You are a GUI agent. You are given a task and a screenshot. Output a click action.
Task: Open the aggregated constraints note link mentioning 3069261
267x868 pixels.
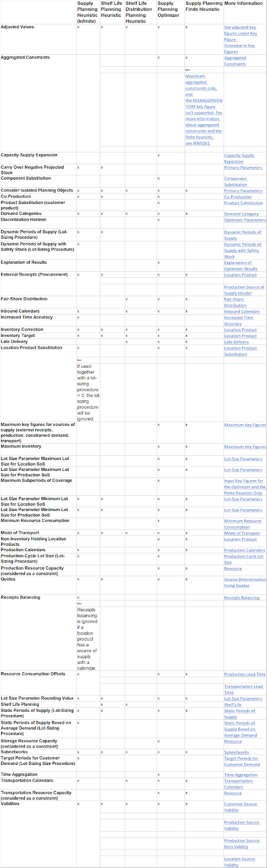pos(204,110)
